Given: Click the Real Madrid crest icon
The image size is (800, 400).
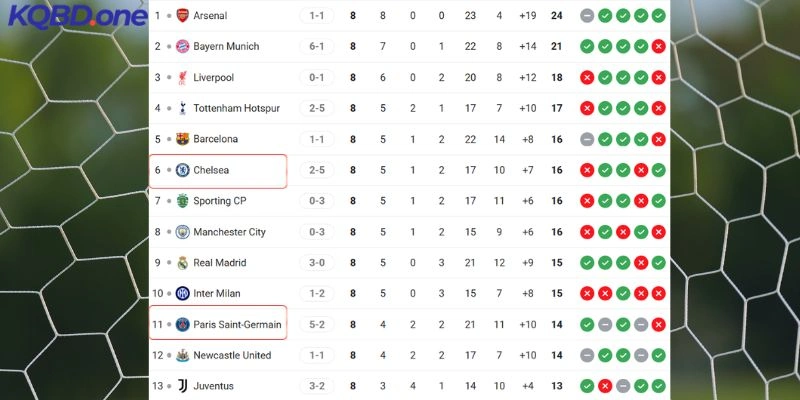Looking at the screenshot, I should click(182, 263).
